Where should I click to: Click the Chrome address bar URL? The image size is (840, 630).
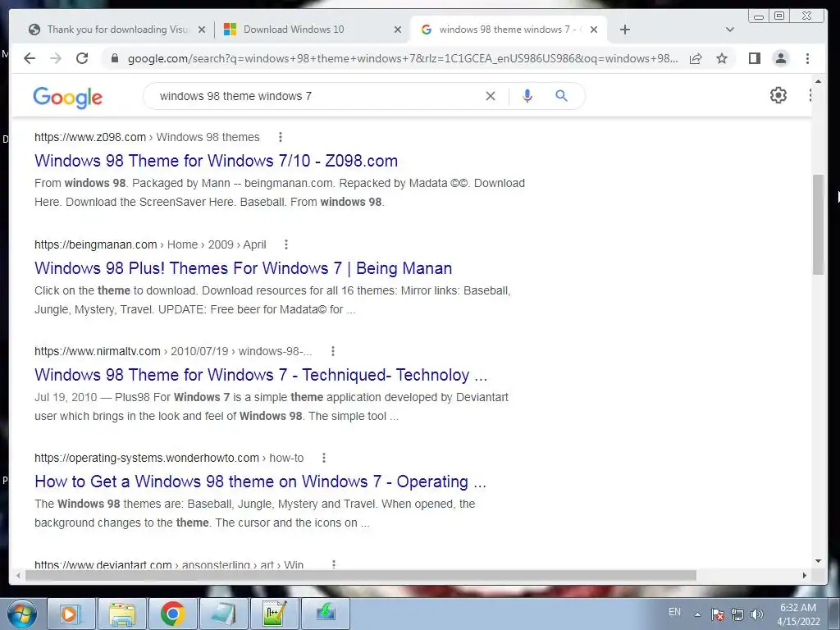[403, 58]
